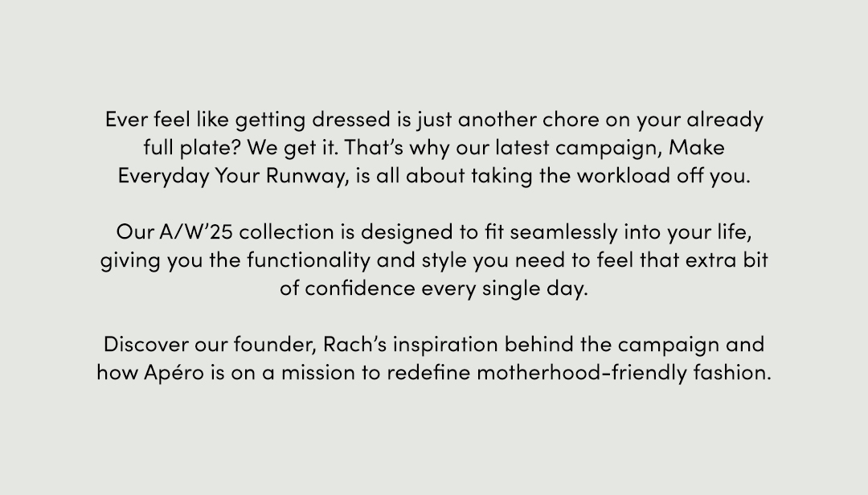Click the words 'motherhood-friendly fashion'
Viewport: 868px width, 495px height.
pyautogui.click(x=622, y=373)
